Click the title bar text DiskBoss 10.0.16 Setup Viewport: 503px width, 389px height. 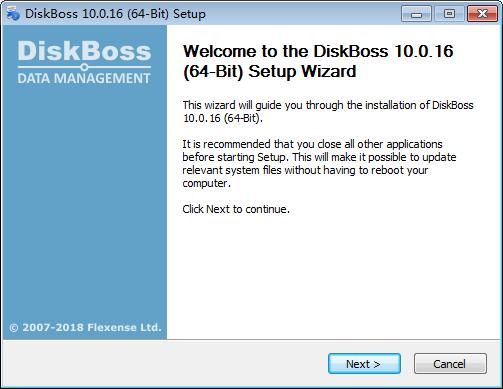click(115, 14)
